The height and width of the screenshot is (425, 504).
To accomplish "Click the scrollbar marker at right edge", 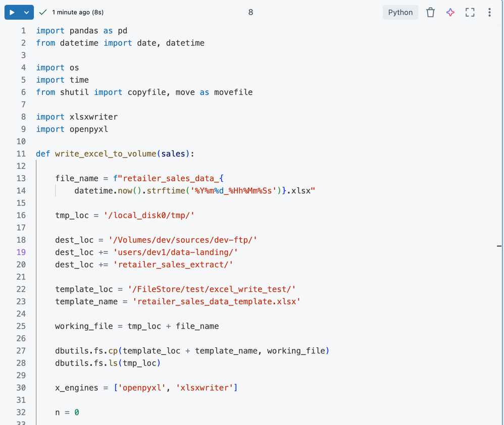I will coord(499,246).
